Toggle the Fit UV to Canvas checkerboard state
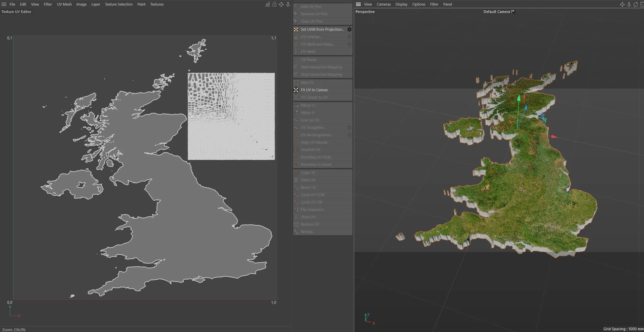The image size is (644, 332). (296, 90)
